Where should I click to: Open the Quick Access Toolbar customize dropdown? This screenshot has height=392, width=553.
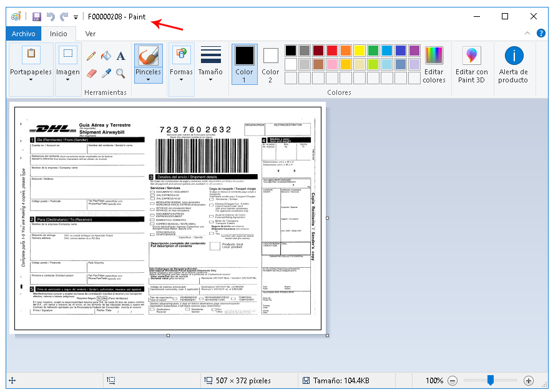76,17
